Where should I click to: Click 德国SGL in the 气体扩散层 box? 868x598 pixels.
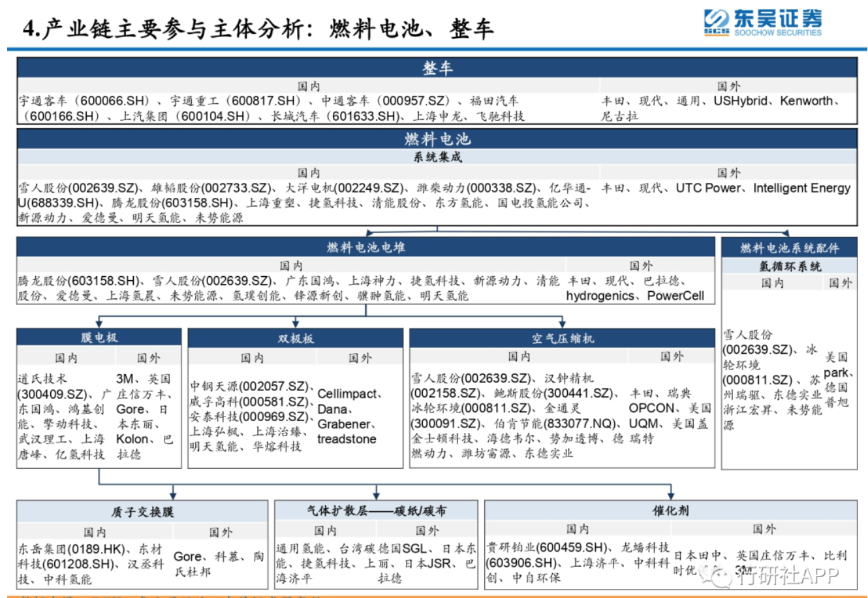click(x=402, y=548)
